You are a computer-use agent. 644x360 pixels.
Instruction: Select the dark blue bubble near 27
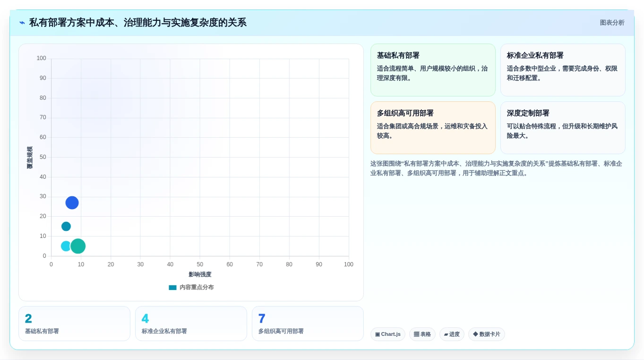point(72,203)
